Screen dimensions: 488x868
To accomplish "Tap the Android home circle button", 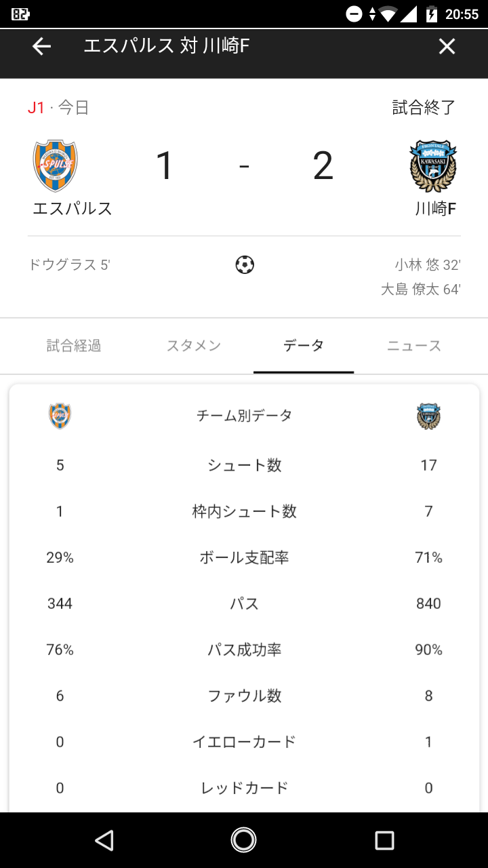I will click(x=243, y=840).
